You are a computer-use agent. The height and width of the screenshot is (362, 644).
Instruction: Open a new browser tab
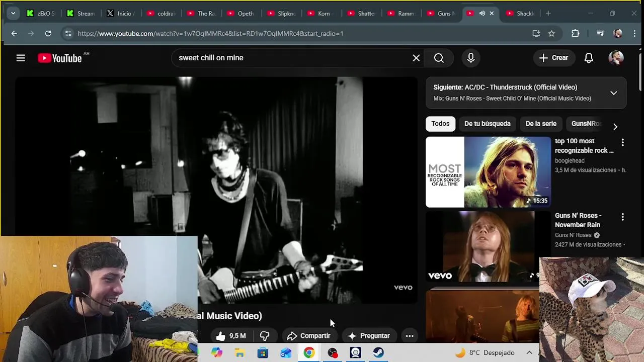(x=548, y=14)
